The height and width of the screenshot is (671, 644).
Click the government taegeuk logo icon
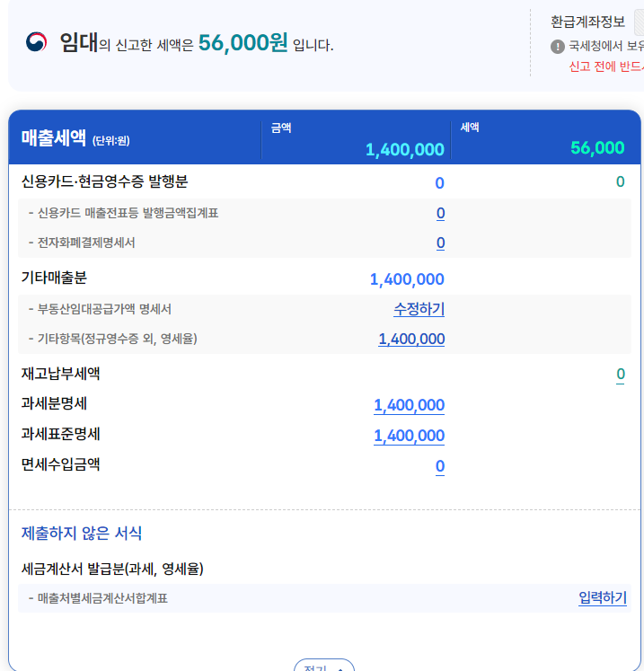coord(37,42)
